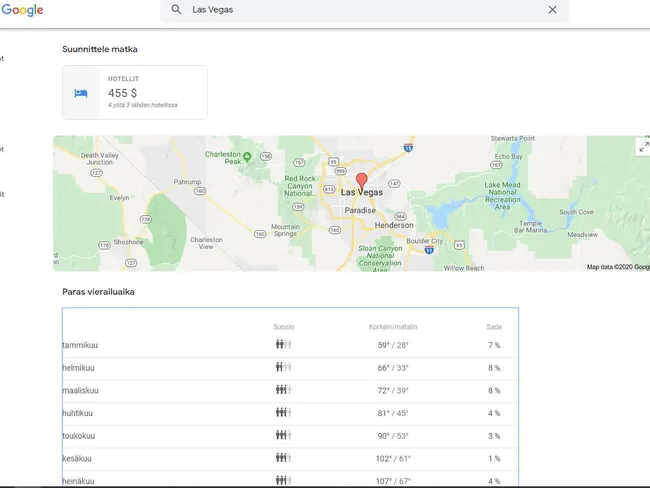Select the huhtikuu row

click(x=290, y=413)
